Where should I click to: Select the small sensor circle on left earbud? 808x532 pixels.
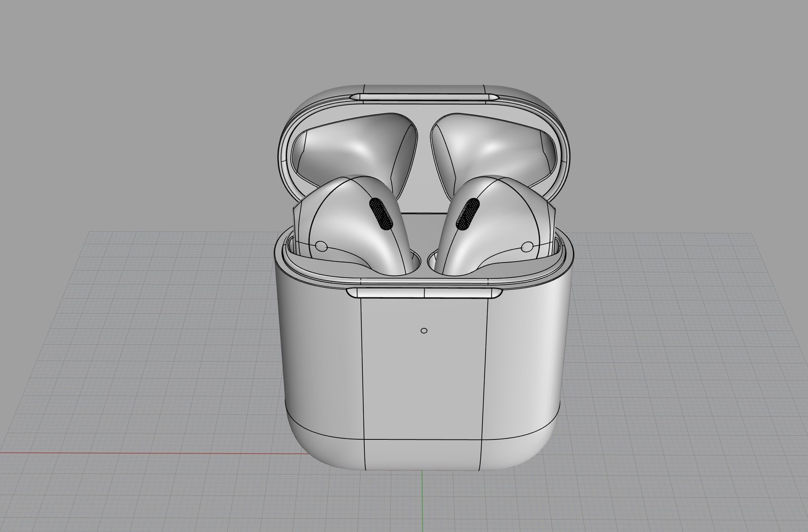[322, 246]
